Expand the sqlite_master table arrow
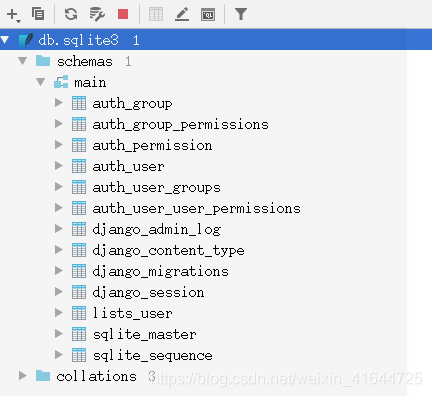 59,334
